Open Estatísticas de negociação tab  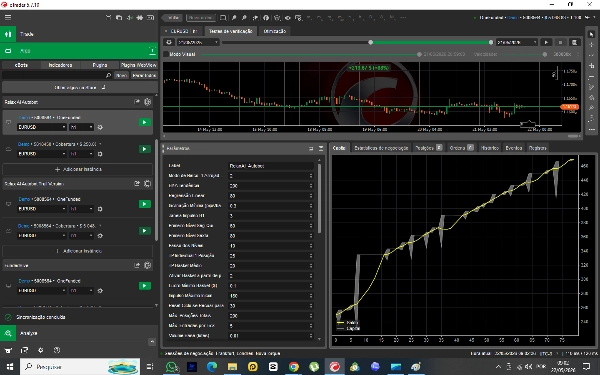381,148
